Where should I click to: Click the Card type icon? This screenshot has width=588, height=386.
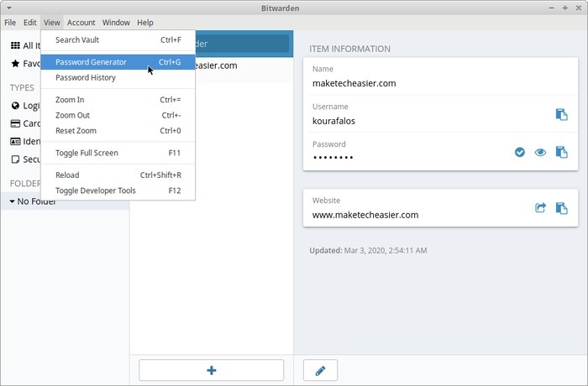coord(15,123)
